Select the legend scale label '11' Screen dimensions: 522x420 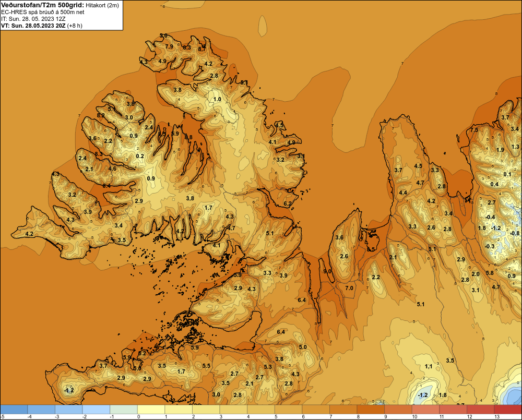tap(442, 417)
